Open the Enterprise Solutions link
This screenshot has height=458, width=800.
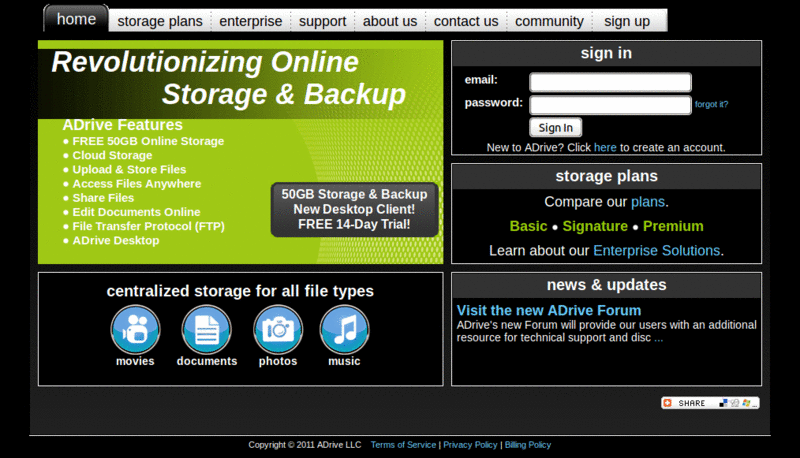[x=657, y=250]
